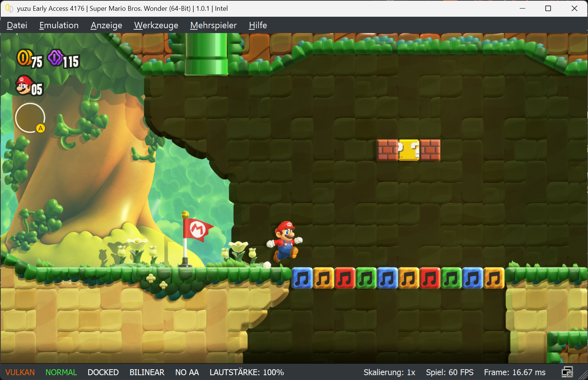The height and width of the screenshot is (380, 588).
Task: Click the multiplayer status icon in status bar
Action: click(x=567, y=372)
